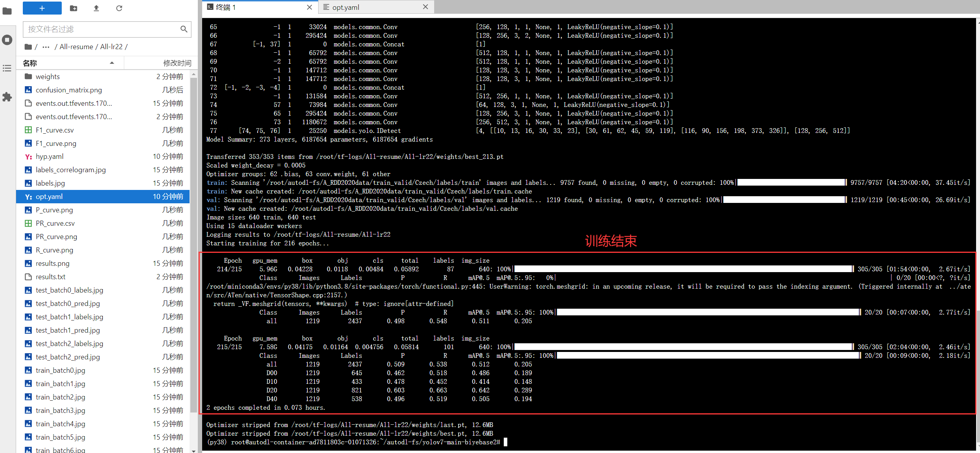Select labels_correlogram.jpg file
980x453 pixels.
pyautogui.click(x=103, y=170)
